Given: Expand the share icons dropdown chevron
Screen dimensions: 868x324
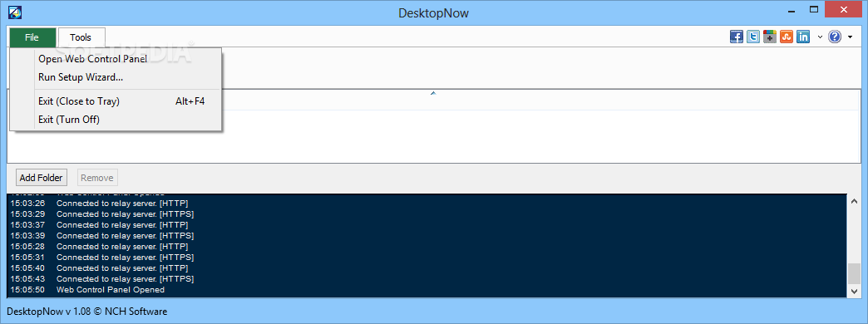Looking at the screenshot, I should coord(820,37).
